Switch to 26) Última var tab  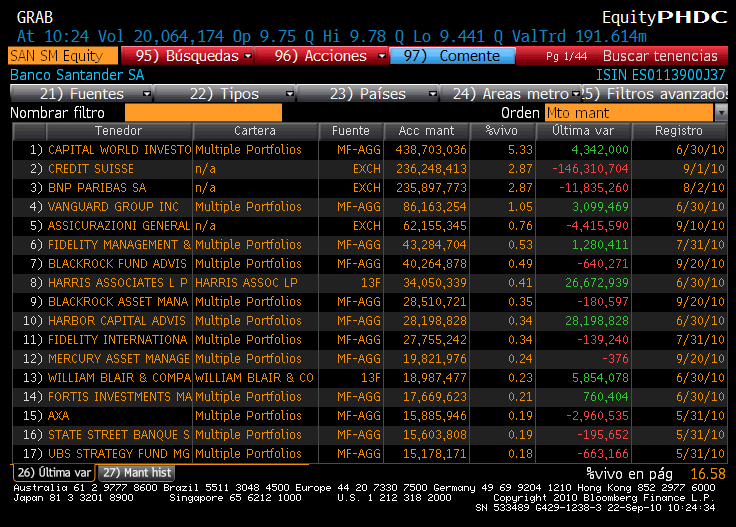(54, 473)
